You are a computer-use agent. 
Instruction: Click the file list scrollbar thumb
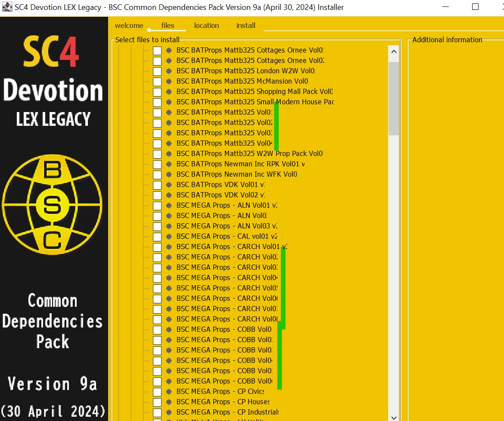tap(394, 99)
